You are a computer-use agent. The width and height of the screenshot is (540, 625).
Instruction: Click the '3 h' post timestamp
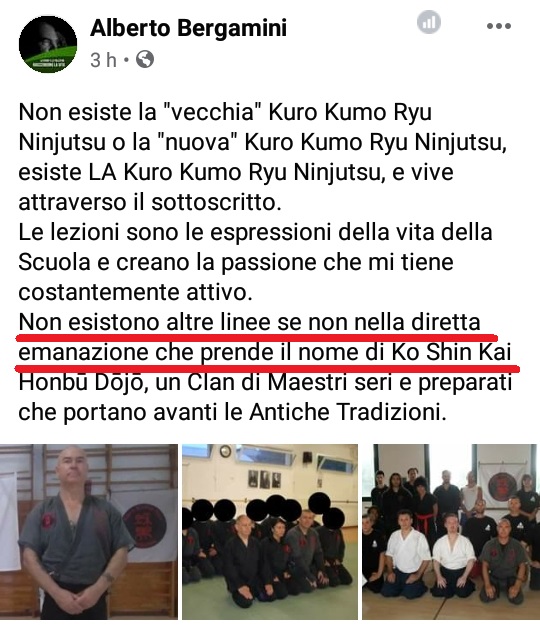(x=103, y=60)
